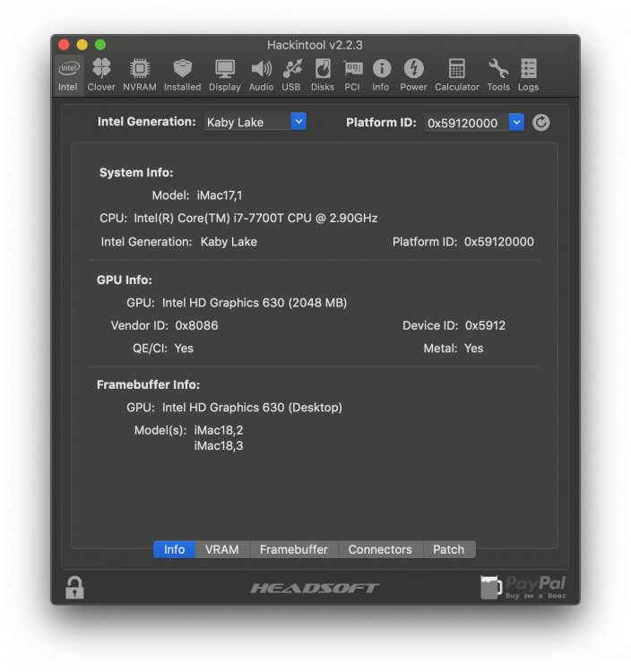Switch to the VRAM tab
Screen dimensions: 631x672
click(x=221, y=549)
